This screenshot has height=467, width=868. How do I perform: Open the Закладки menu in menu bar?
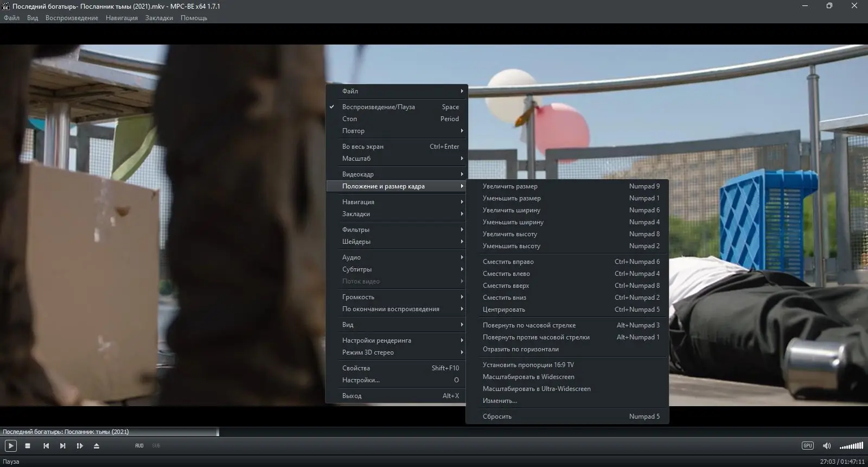(159, 18)
